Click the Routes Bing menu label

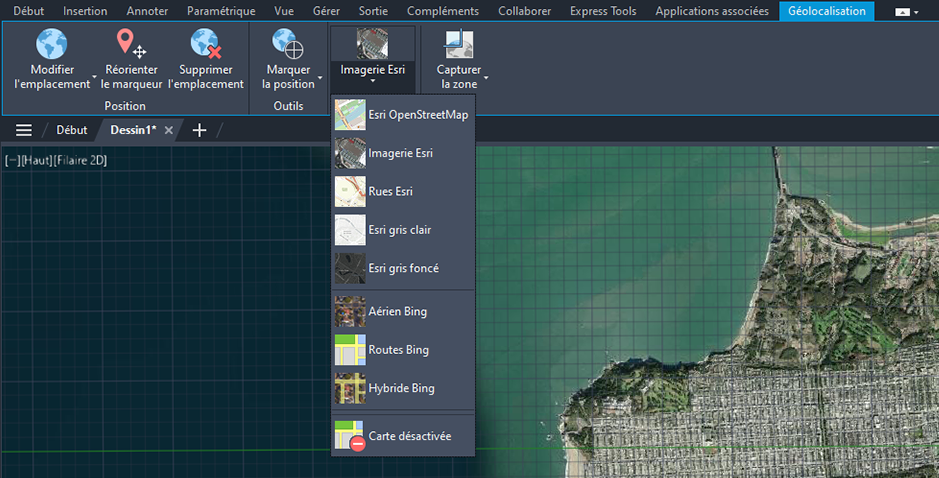pos(398,350)
